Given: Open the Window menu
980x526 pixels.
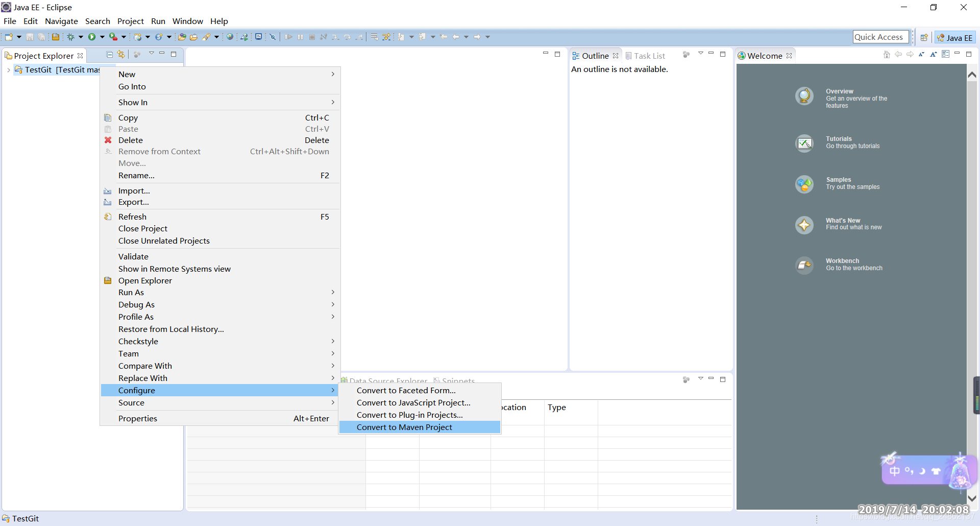Looking at the screenshot, I should pos(187,21).
